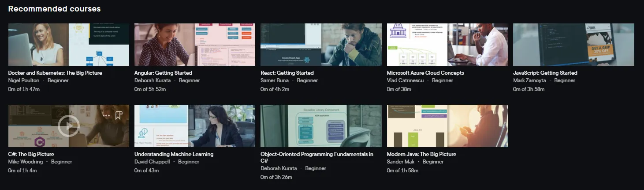Click Object-Oriented Programming Fundamentals in C# title

click(317, 157)
